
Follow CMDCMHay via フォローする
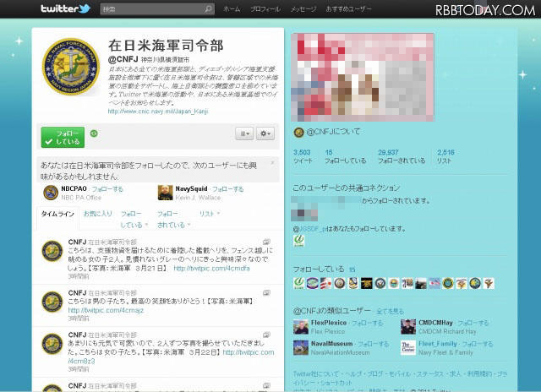click(x=473, y=323)
